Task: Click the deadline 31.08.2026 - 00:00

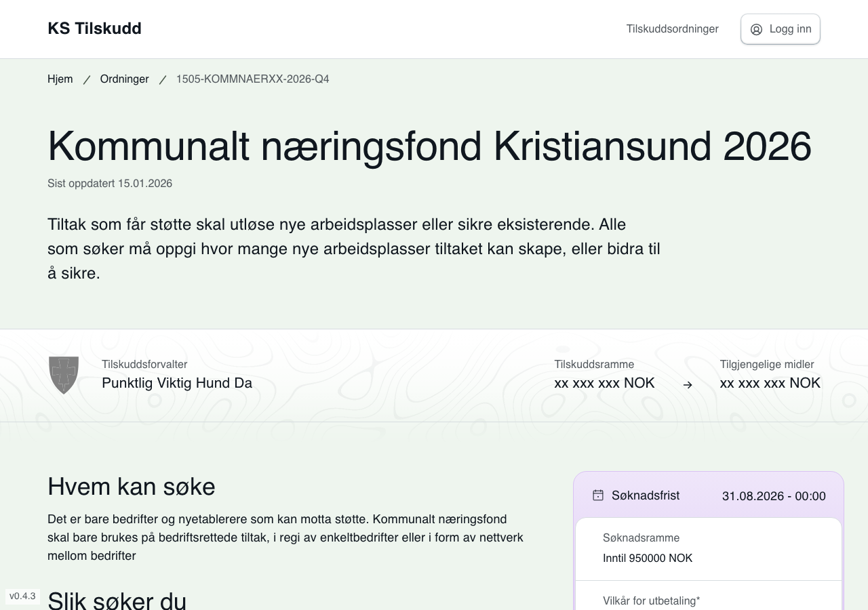Action: (x=774, y=496)
